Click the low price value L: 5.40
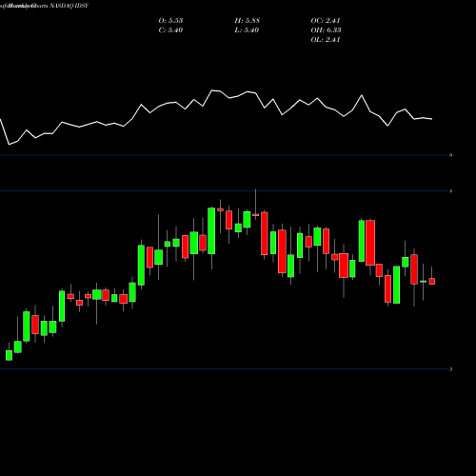Image resolution: width=476 pixels, height=476 pixels. pos(247,30)
